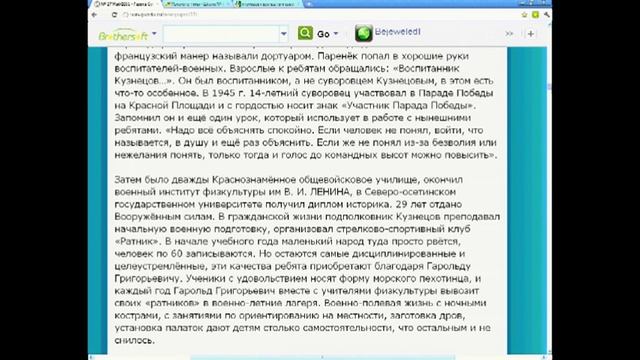Switch to the third browser tab

tap(267, 4)
